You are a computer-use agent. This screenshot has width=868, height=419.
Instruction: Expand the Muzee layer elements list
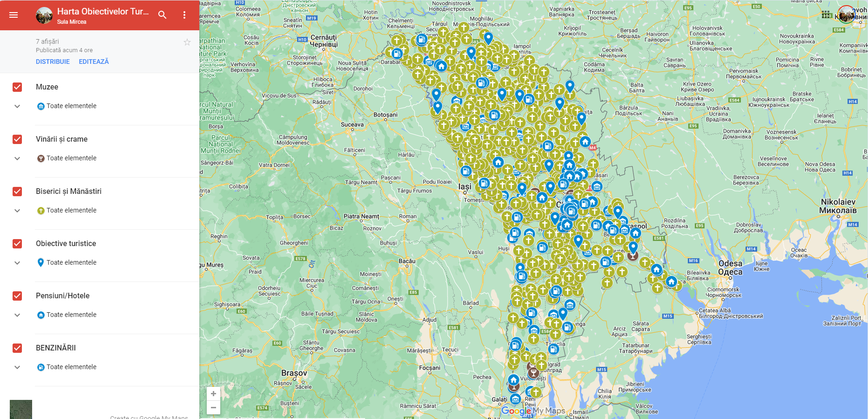pyautogui.click(x=17, y=106)
